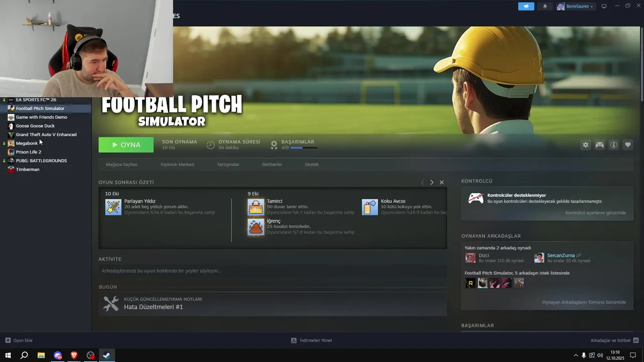Click the Parlayan Yıldız achievement icon

(113, 207)
